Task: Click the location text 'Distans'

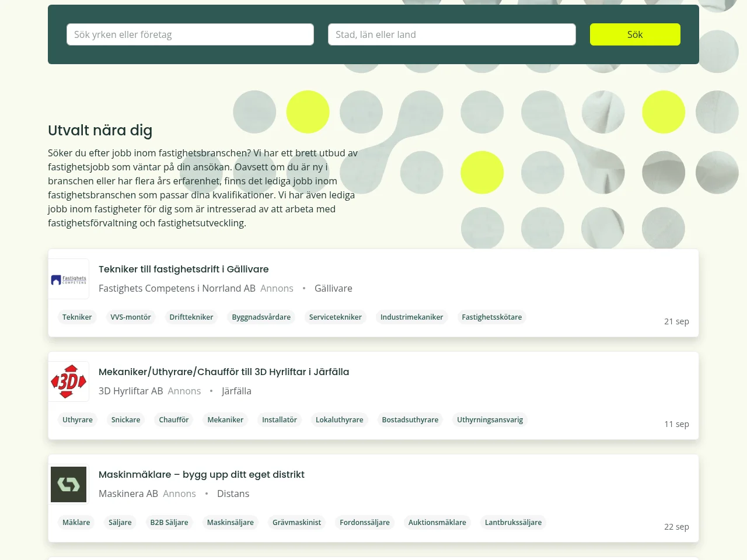Action: pos(233,494)
